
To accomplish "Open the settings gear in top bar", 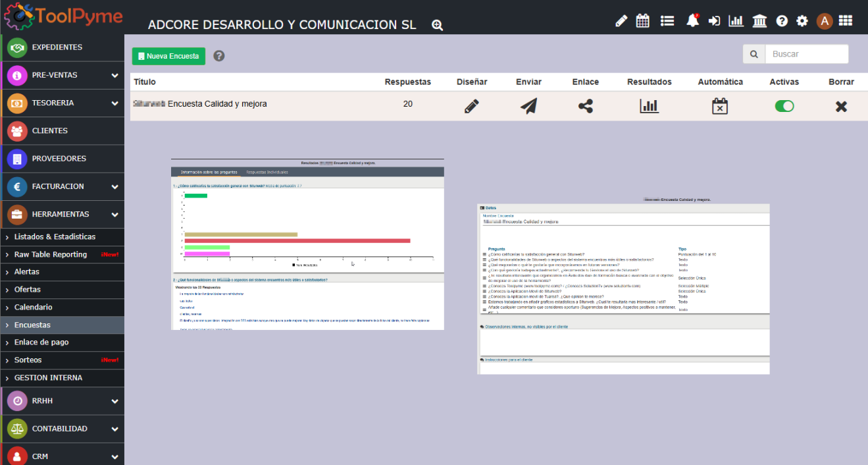I will (x=802, y=21).
